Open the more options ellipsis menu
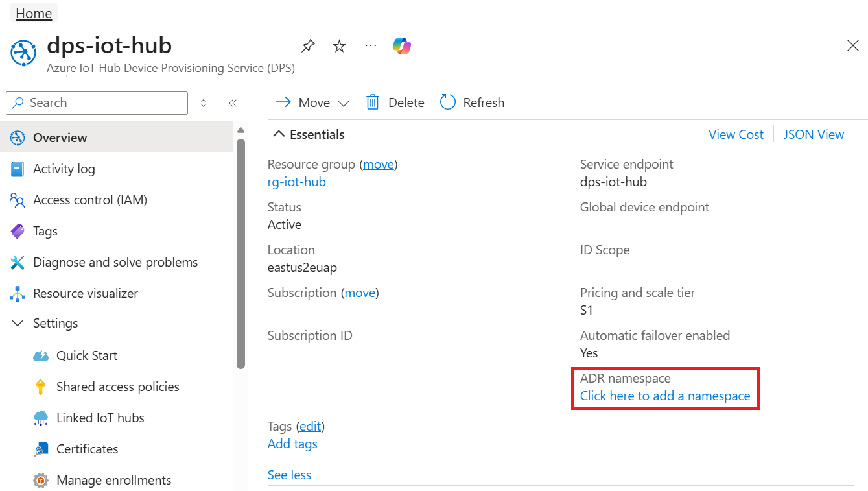The width and height of the screenshot is (868, 491). click(x=371, y=46)
